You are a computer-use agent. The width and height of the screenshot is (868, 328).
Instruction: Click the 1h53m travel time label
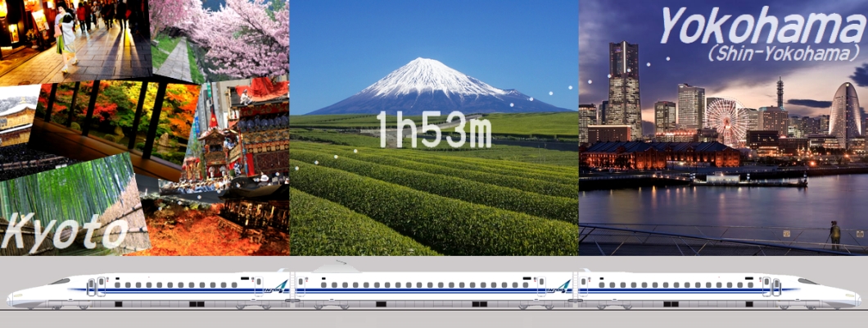[433, 129]
